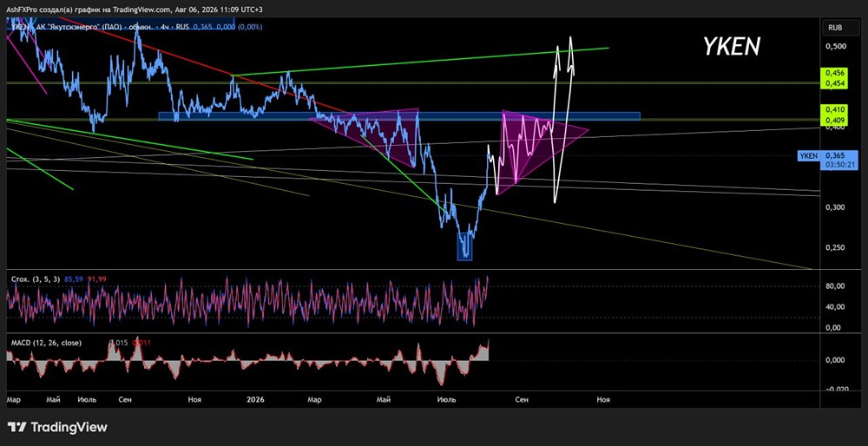This screenshot has width=868, height=446.
Task: Click the 0,454 highlighted price label
Action: coord(835,83)
